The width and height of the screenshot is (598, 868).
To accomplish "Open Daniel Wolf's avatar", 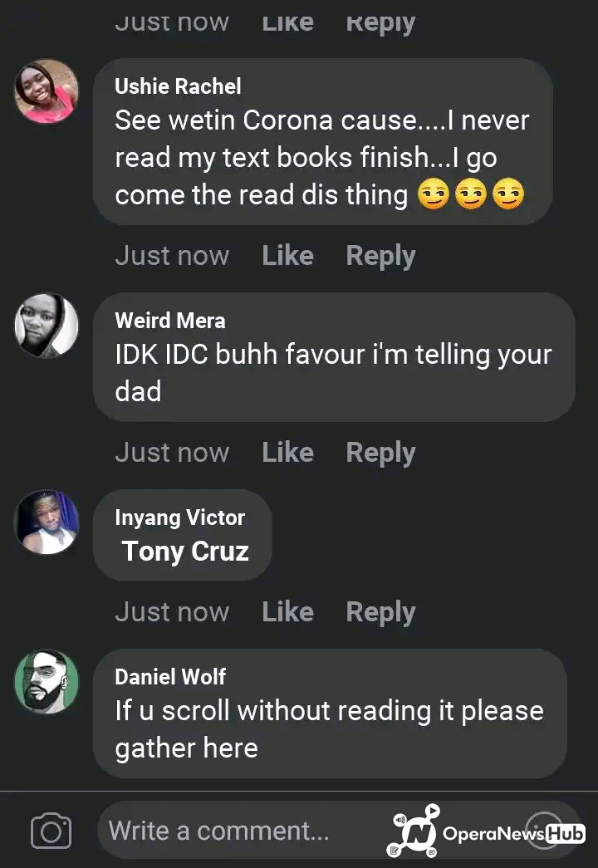I will [47, 681].
